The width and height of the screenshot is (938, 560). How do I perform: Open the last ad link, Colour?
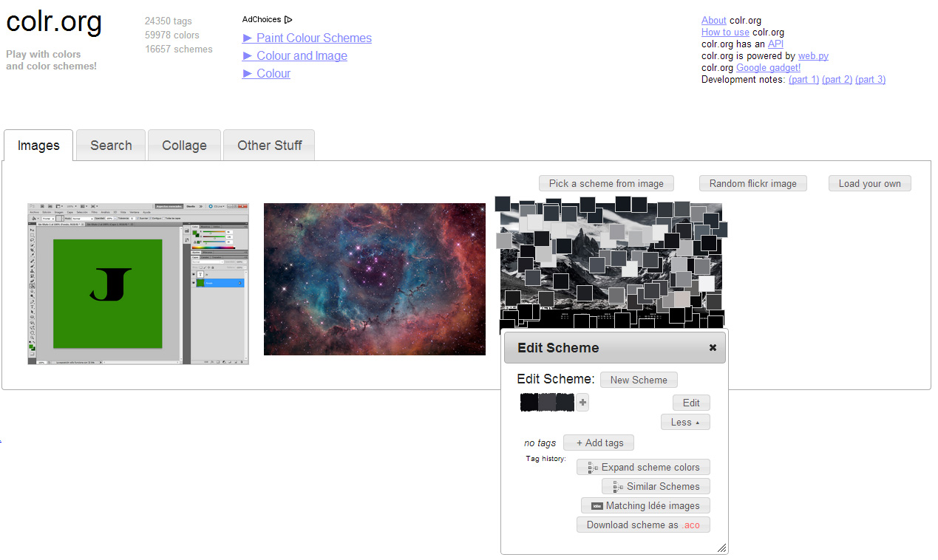click(x=273, y=74)
